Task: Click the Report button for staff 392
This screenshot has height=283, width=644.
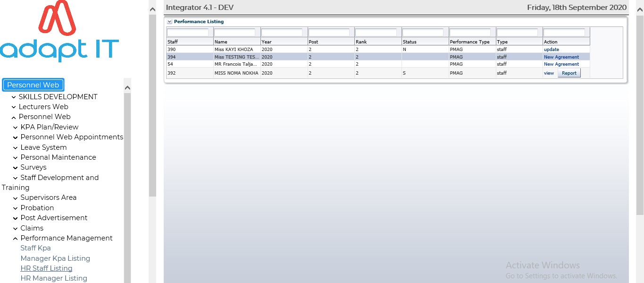Action: click(569, 73)
